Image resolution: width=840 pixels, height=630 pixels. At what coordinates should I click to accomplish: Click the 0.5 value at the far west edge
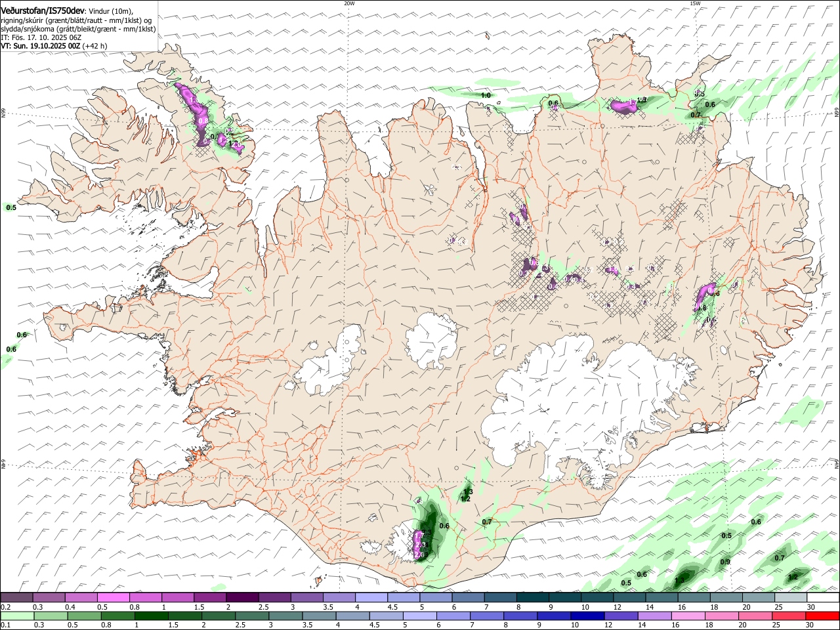coord(11,207)
